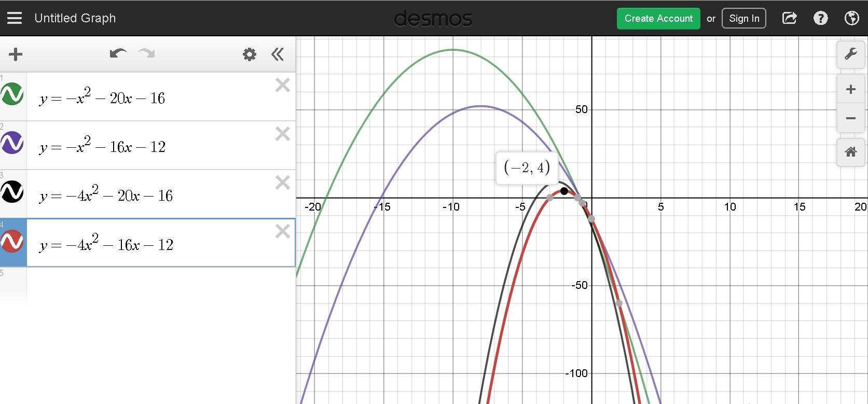The width and height of the screenshot is (868, 404).
Task: Redo the last action
Action: (147, 53)
